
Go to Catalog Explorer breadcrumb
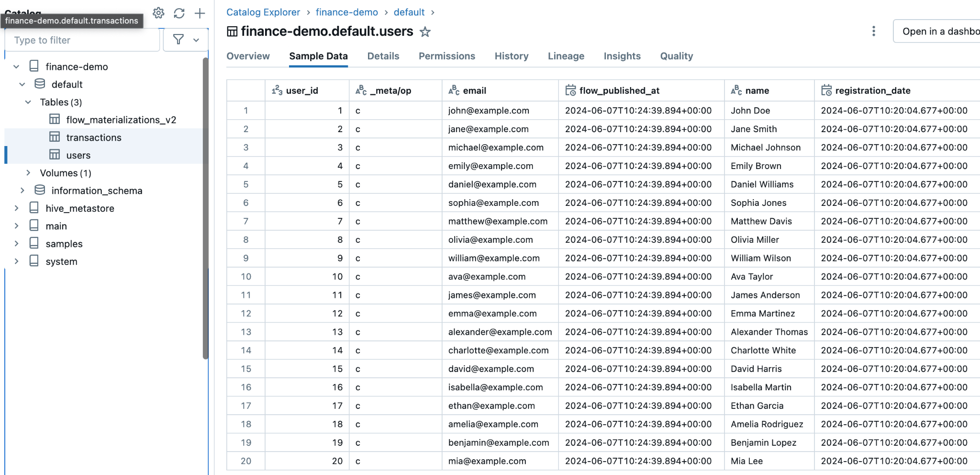(263, 12)
